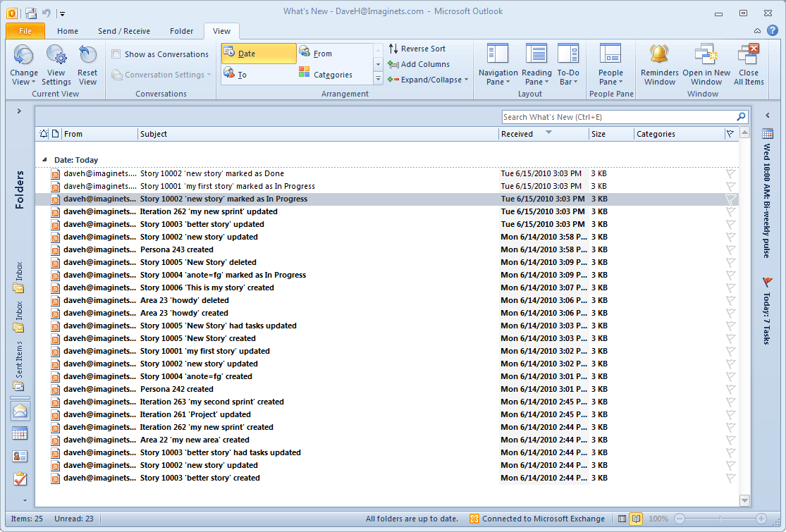Click the search magnifier icon
786x532 pixels.
click(741, 117)
